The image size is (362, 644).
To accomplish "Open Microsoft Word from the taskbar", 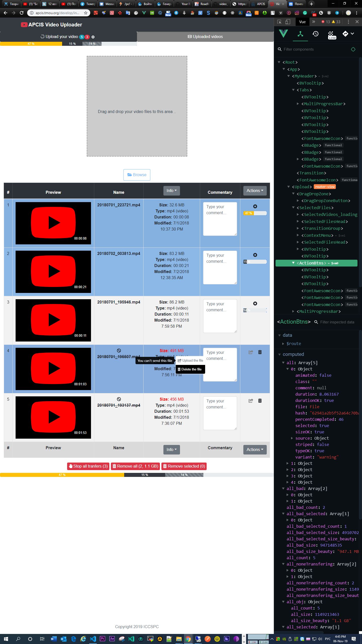I will (54, 639).
